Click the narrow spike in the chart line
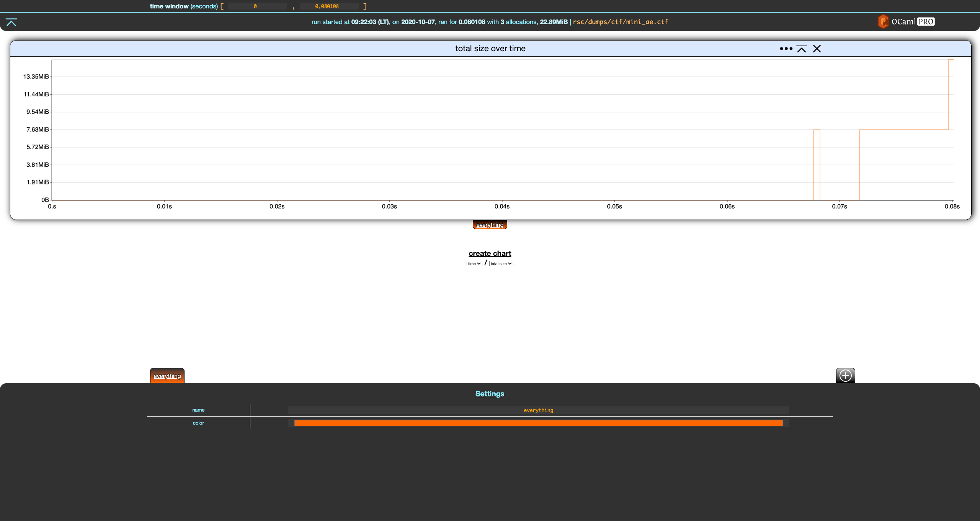The image size is (980, 521). click(817, 130)
